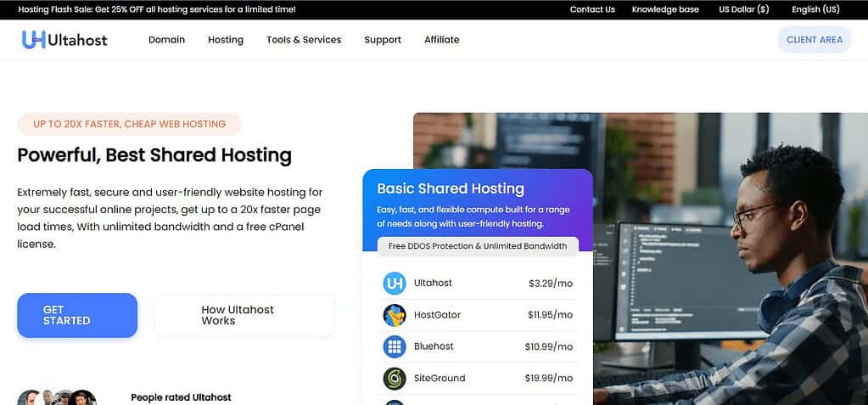Click the developer hero photo
The width and height of the screenshot is (868, 405).
coord(731,259)
